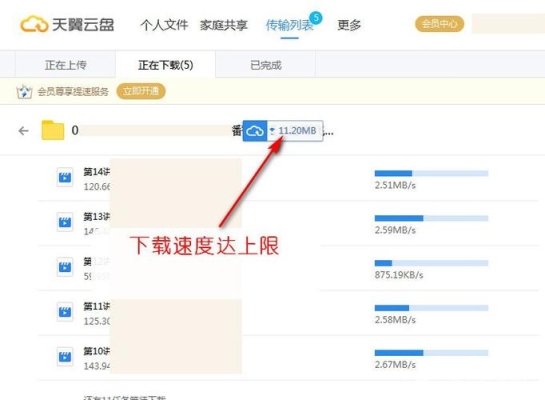Switch to the 已完成 tab

tap(266, 65)
